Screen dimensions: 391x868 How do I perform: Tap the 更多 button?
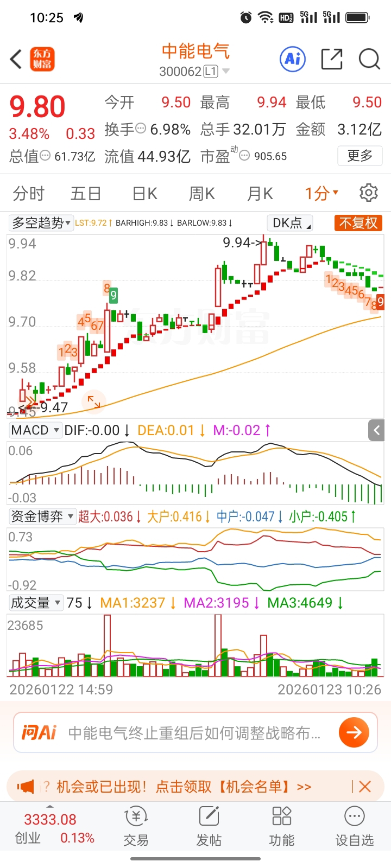point(360,156)
